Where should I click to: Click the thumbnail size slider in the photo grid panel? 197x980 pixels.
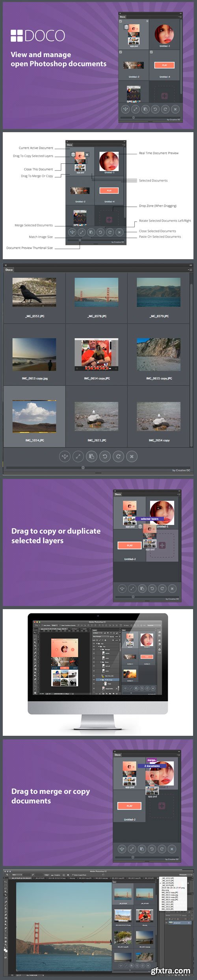click(83, 468)
